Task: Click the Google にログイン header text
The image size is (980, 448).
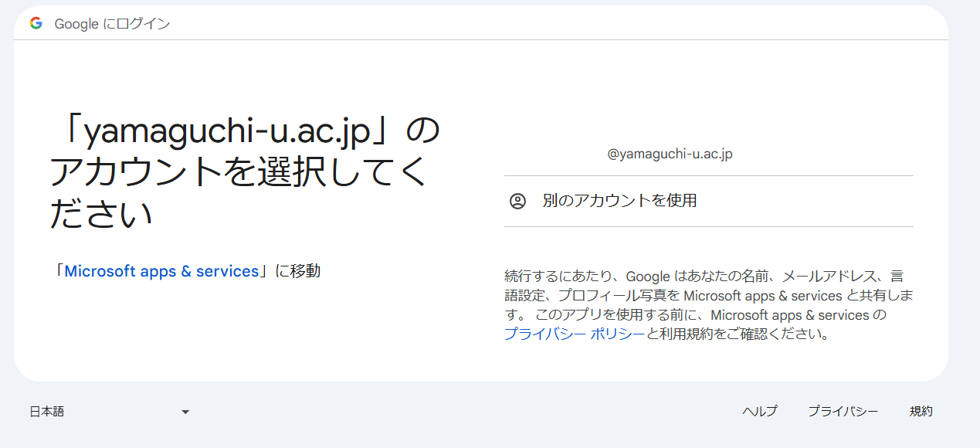Action: tap(112, 24)
